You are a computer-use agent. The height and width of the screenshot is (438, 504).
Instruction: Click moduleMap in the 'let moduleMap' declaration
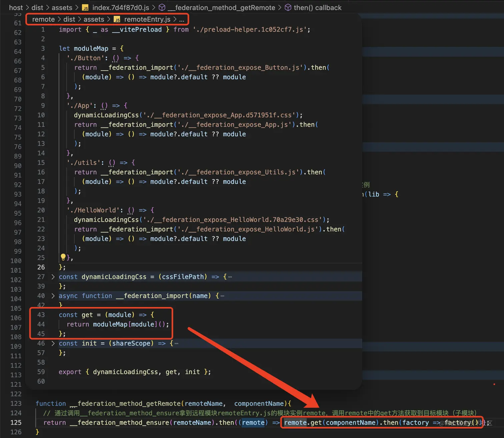pyautogui.click(x=91, y=48)
